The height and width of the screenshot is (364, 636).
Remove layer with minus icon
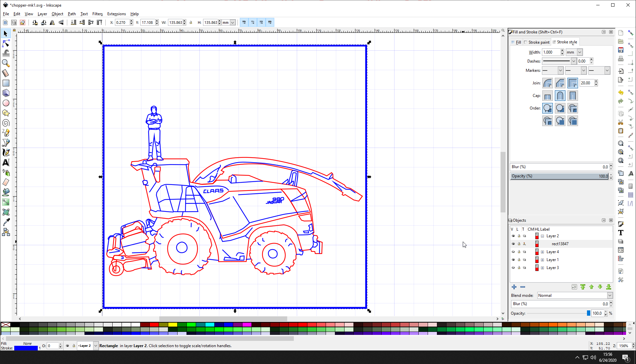(523, 287)
